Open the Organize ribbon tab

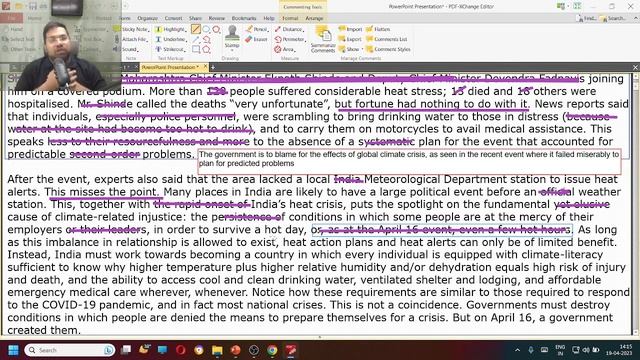point(147,18)
